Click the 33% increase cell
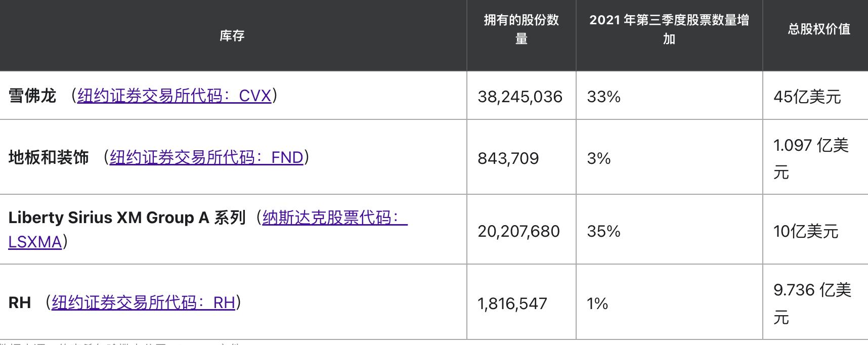This screenshot has width=868, height=345. coord(603,97)
